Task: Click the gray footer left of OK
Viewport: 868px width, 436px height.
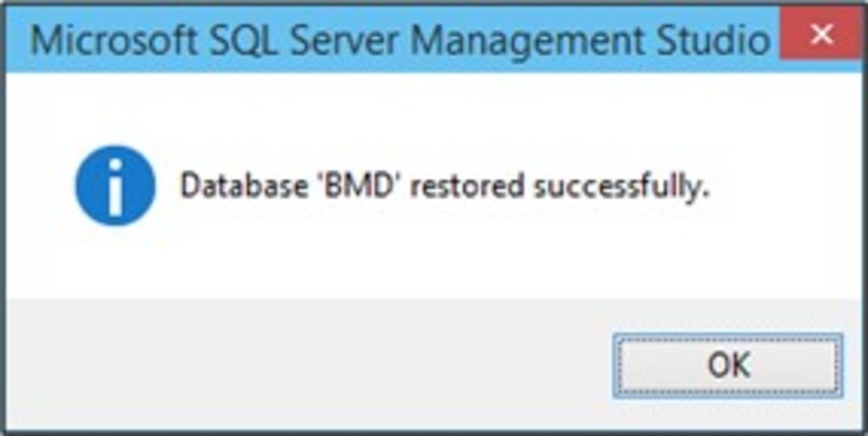Action: (x=304, y=365)
